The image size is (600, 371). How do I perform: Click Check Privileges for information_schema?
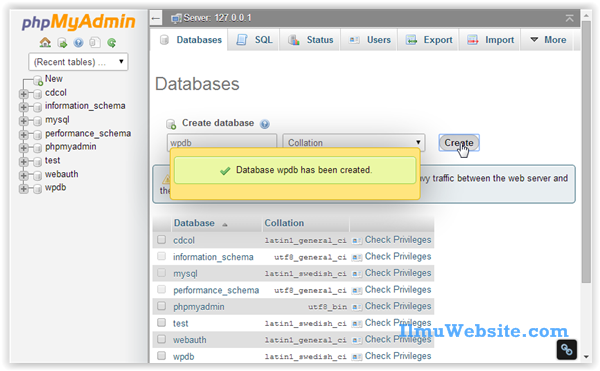pyautogui.click(x=398, y=257)
